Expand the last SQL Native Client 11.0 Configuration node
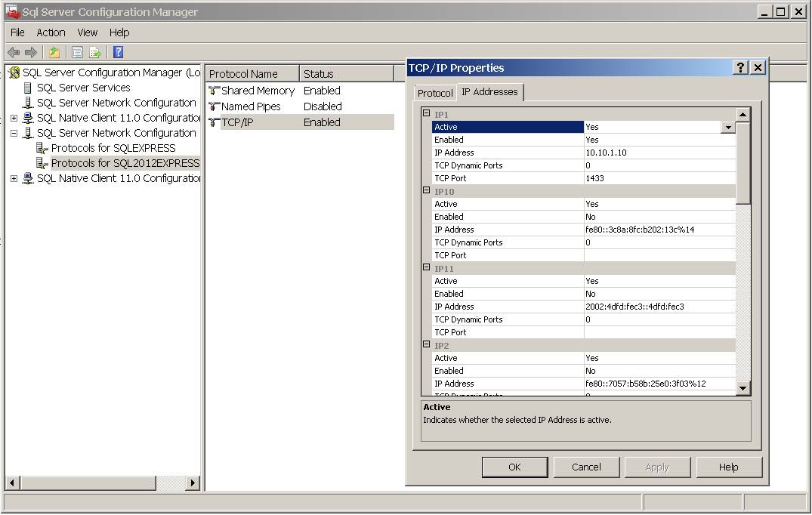 coord(14,178)
